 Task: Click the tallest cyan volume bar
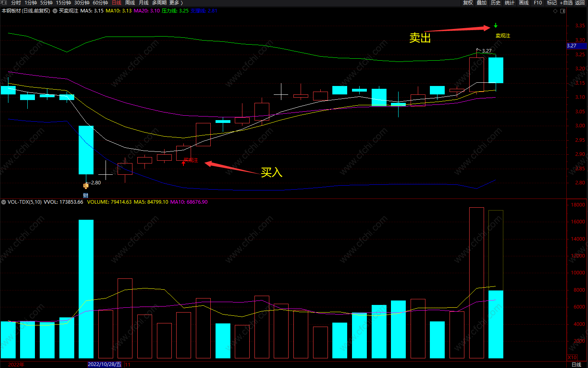[86, 289]
